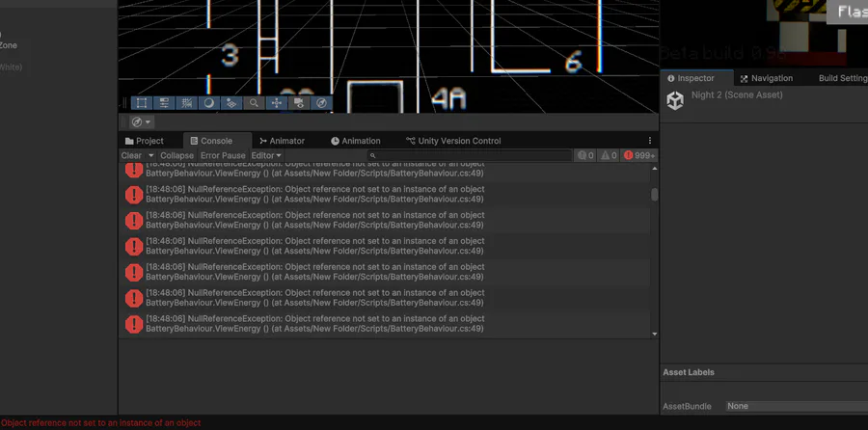This screenshot has width=868, height=430.
Task: Click the Console scrollbar down arrow
Action: tap(655, 334)
